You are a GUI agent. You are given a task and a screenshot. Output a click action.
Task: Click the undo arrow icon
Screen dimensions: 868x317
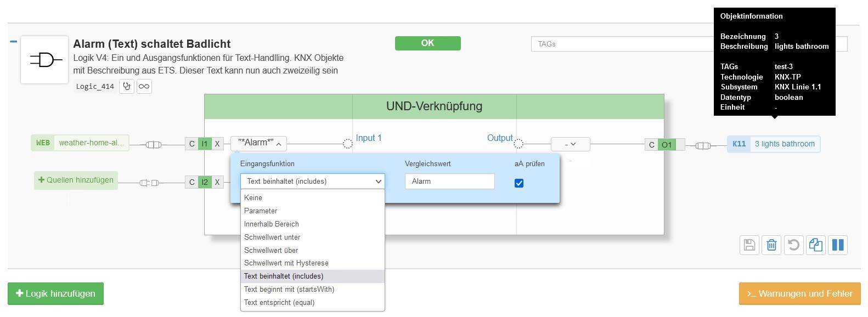793,245
